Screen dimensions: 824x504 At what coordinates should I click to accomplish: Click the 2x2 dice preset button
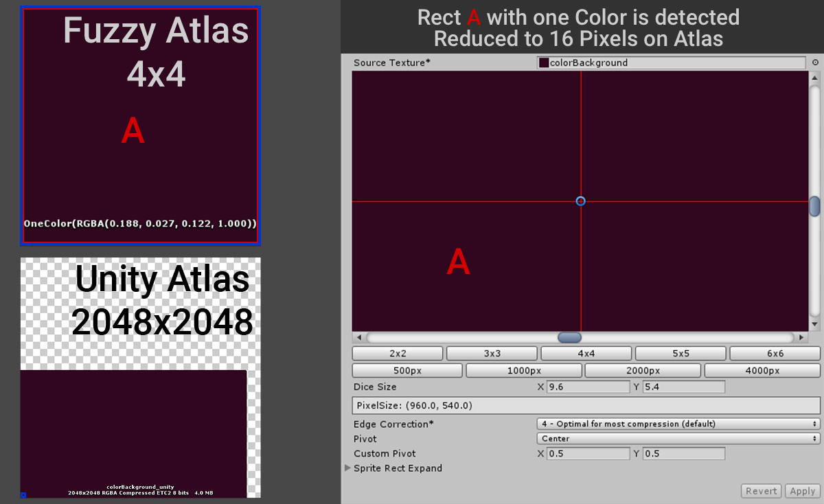398,354
